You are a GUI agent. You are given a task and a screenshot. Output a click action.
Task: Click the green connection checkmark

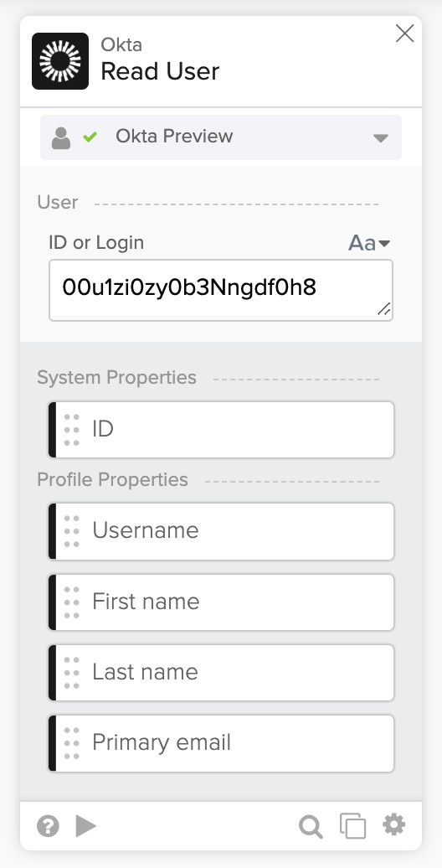(90, 137)
